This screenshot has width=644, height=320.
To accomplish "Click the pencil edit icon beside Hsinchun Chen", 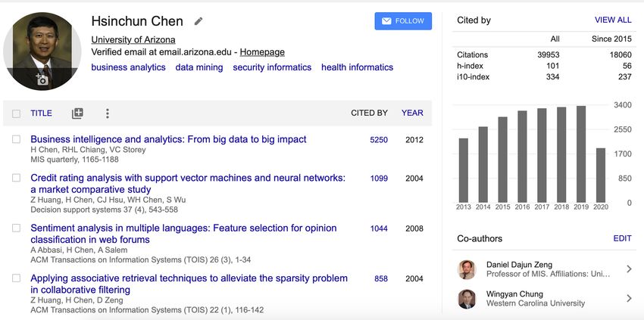I will click(199, 21).
